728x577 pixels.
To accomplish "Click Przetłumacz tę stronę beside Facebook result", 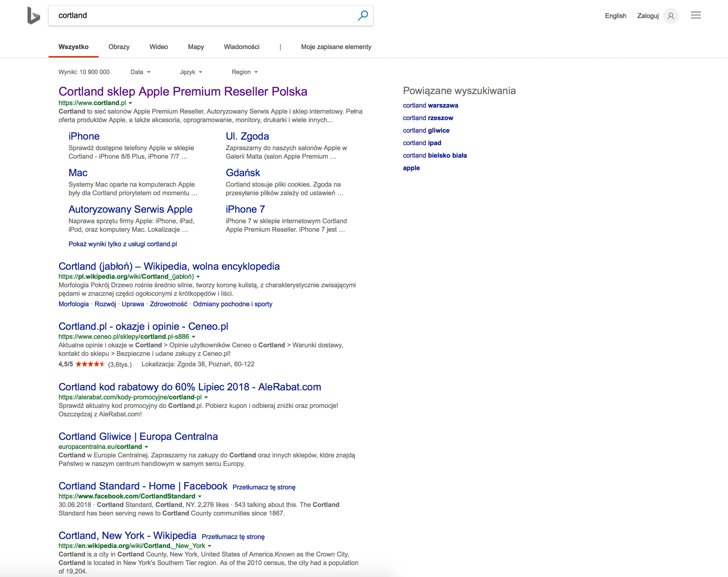I will click(264, 487).
